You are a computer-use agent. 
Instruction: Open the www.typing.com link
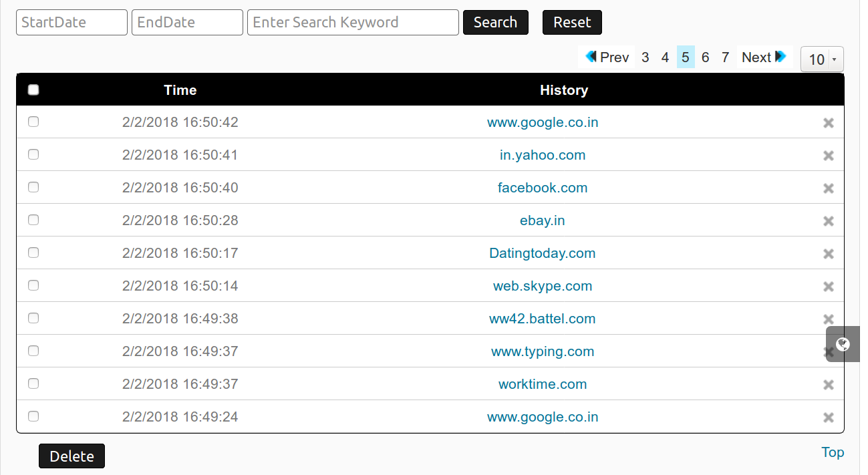[543, 351]
